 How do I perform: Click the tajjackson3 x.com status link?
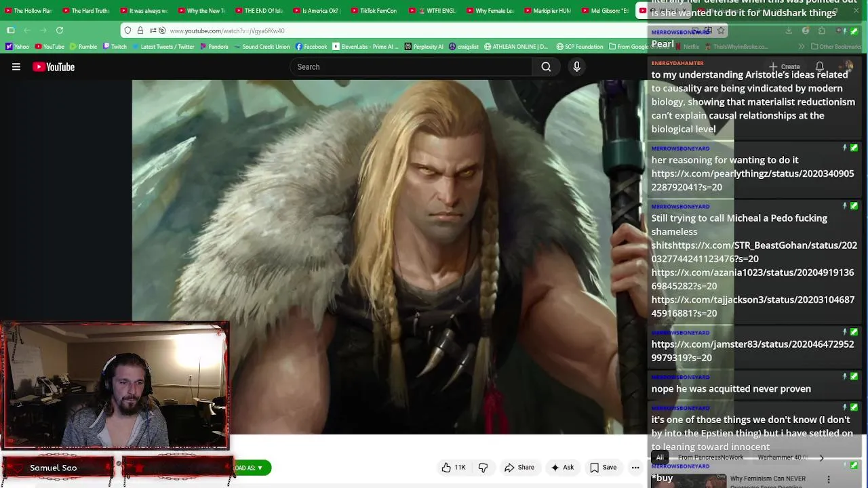[x=753, y=306]
